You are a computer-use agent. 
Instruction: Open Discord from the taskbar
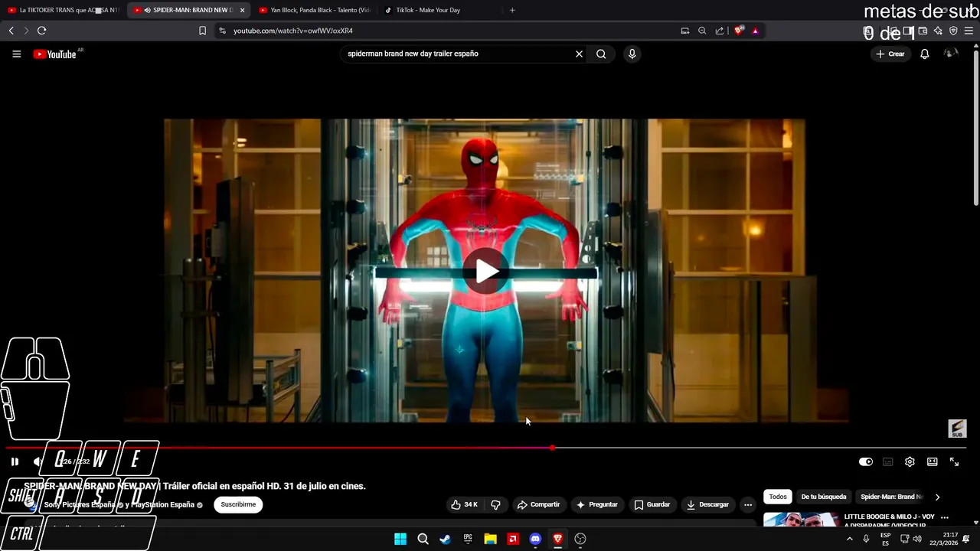(535, 539)
